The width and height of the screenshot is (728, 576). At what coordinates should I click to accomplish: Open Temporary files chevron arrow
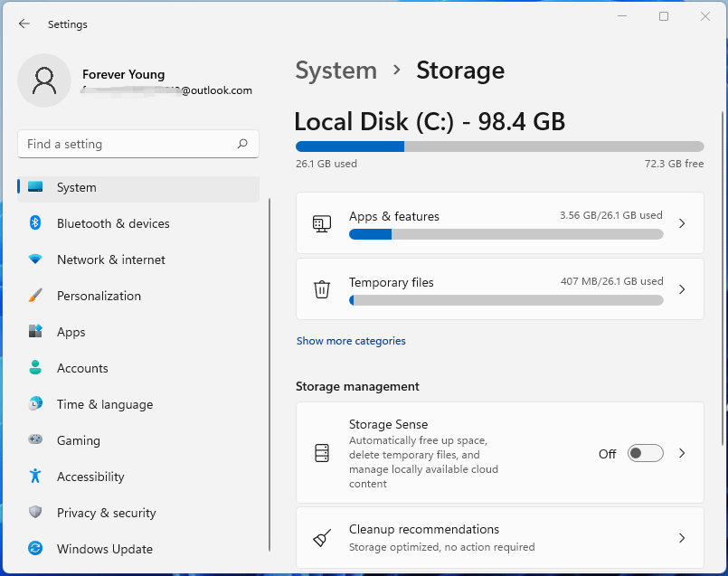(x=682, y=289)
